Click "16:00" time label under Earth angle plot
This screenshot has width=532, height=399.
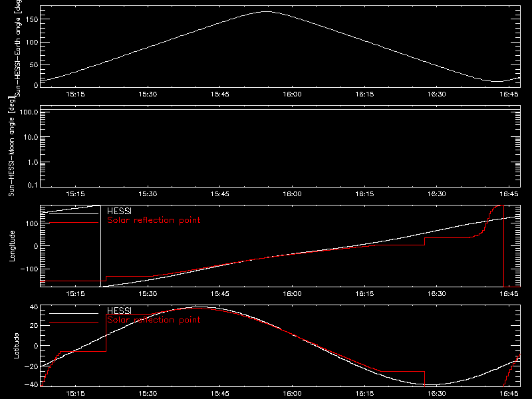pos(292,94)
